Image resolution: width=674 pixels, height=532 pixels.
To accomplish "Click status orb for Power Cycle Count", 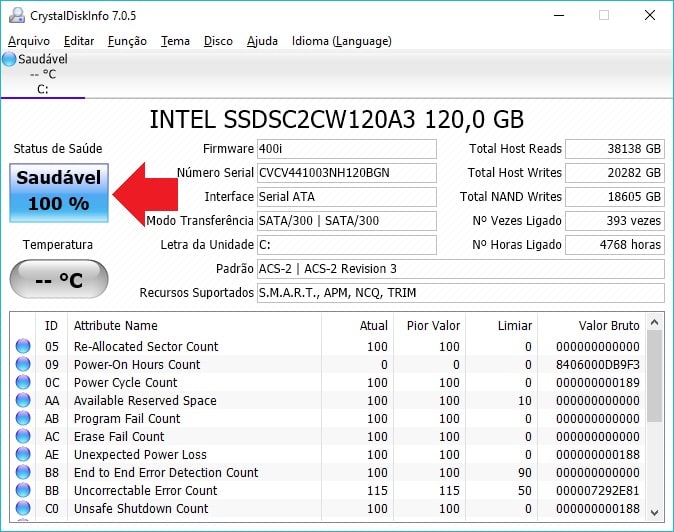I will (23, 382).
